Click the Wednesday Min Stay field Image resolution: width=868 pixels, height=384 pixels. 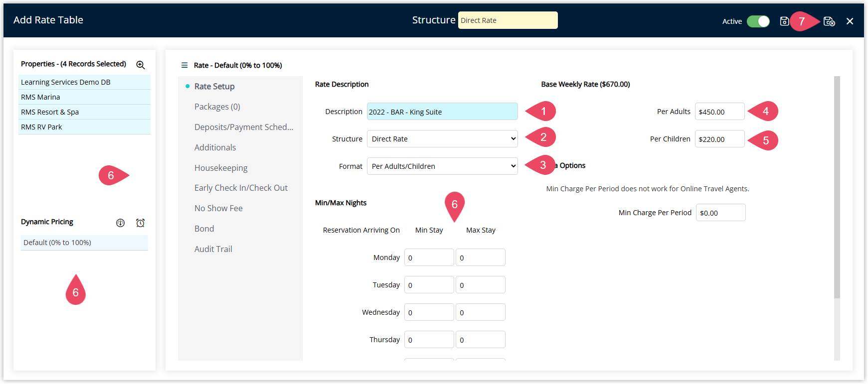point(429,312)
